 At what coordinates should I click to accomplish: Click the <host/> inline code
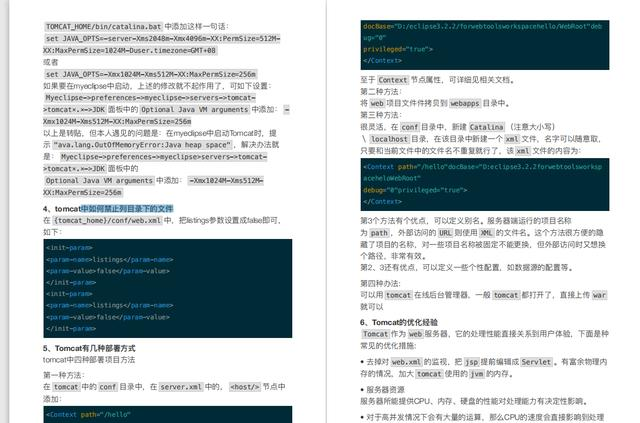tap(244, 387)
